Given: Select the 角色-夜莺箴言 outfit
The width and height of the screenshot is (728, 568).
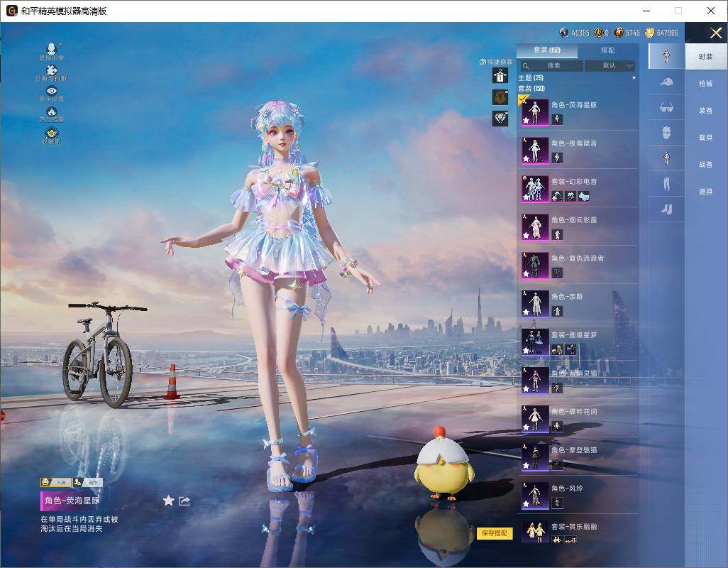Looking at the screenshot, I should tap(578, 150).
